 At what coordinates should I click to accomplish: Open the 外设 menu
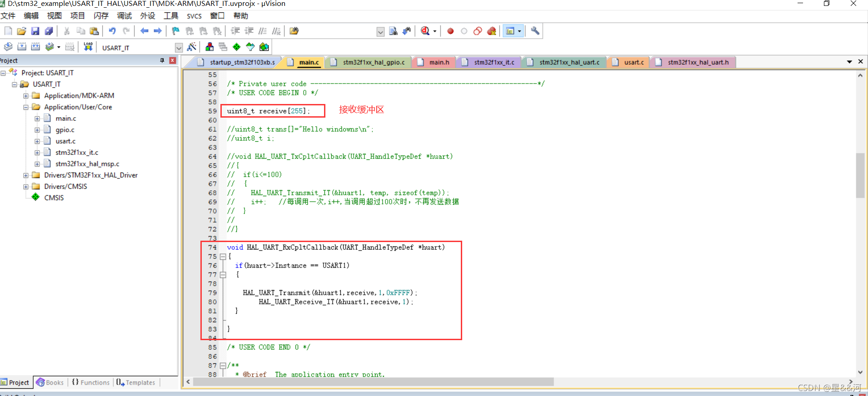pyautogui.click(x=148, y=16)
